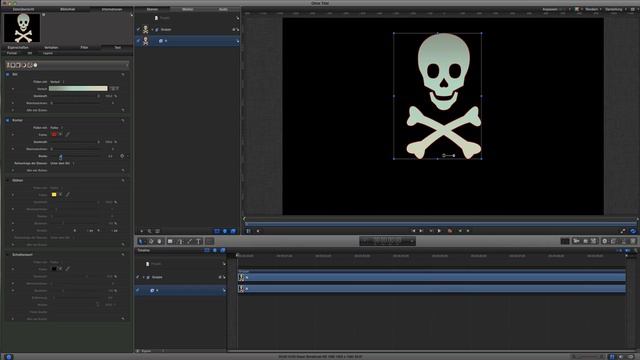Screen dimensions: 640x360
Task: Switch to Dateiübersicht tab
Action: tap(23, 9)
